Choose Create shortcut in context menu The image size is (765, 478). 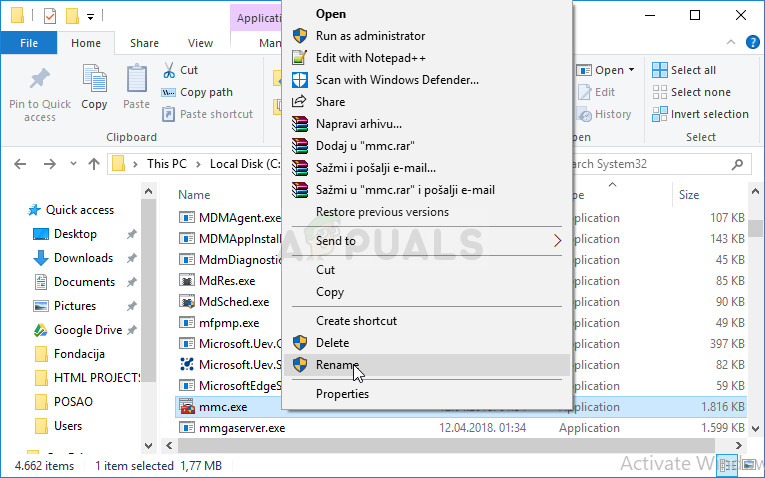coord(427,321)
